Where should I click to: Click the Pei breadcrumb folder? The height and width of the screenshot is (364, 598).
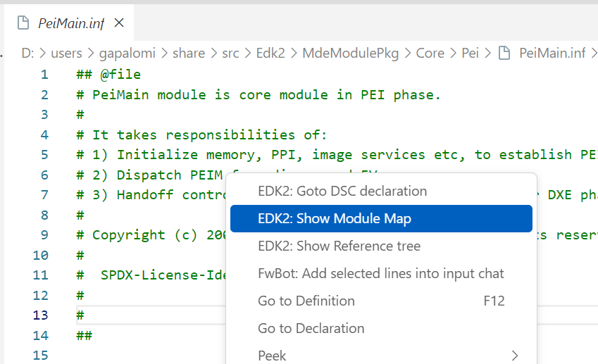(x=470, y=53)
